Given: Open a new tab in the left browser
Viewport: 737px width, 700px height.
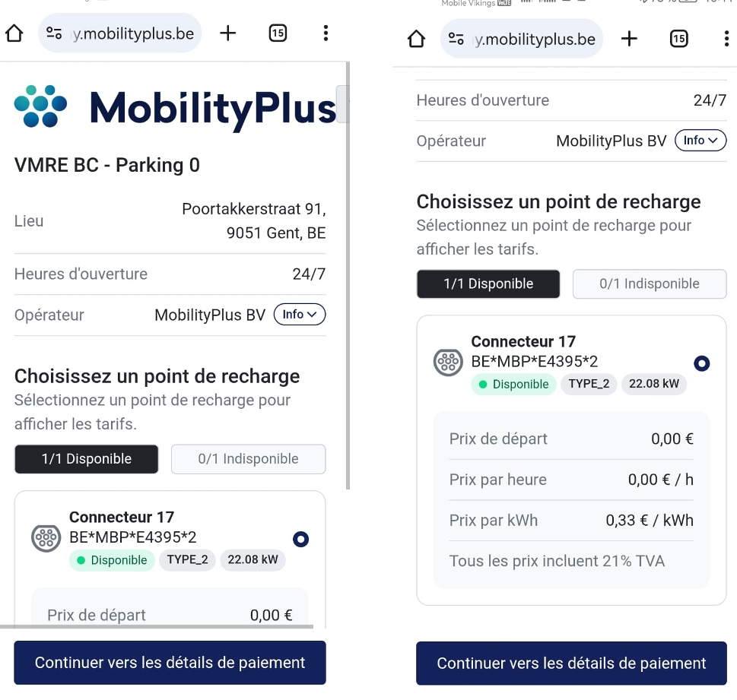Looking at the screenshot, I should (227, 33).
